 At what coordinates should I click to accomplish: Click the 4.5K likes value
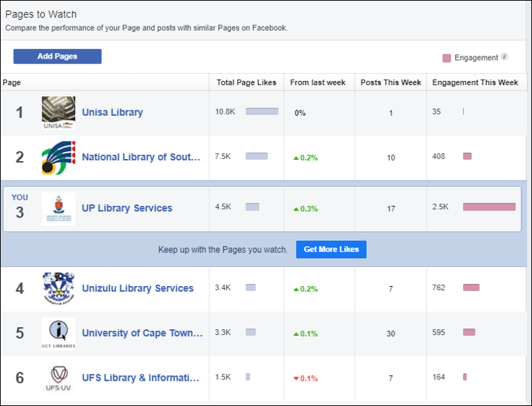click(223, 206)
